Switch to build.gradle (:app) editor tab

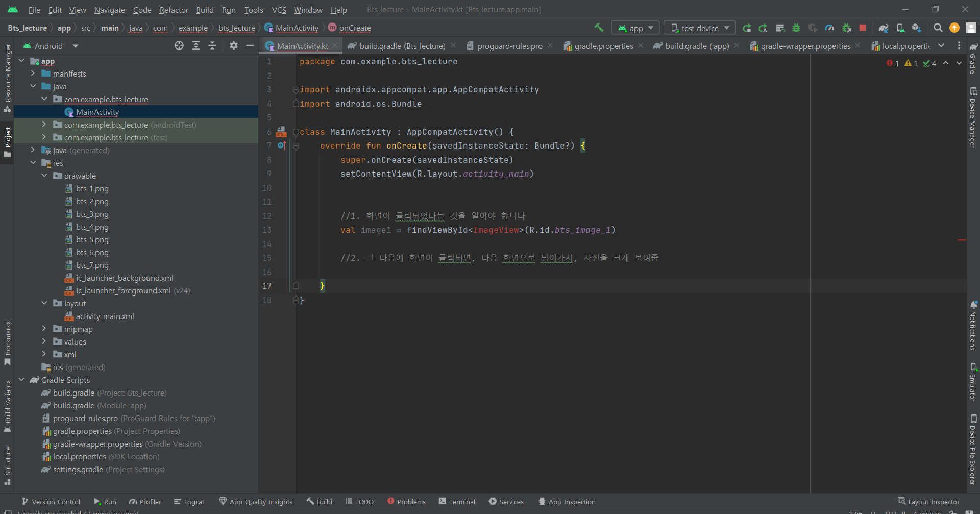coord(697,46)
